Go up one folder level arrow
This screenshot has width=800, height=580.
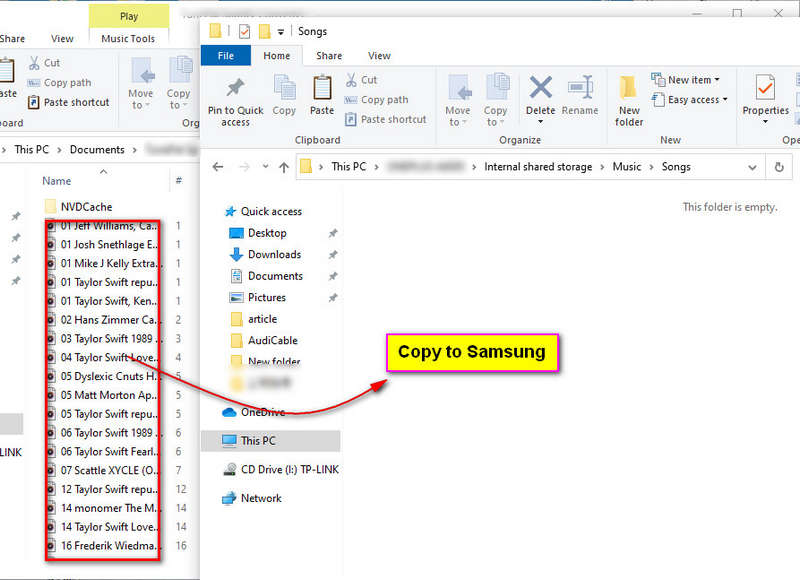point(284,167)
